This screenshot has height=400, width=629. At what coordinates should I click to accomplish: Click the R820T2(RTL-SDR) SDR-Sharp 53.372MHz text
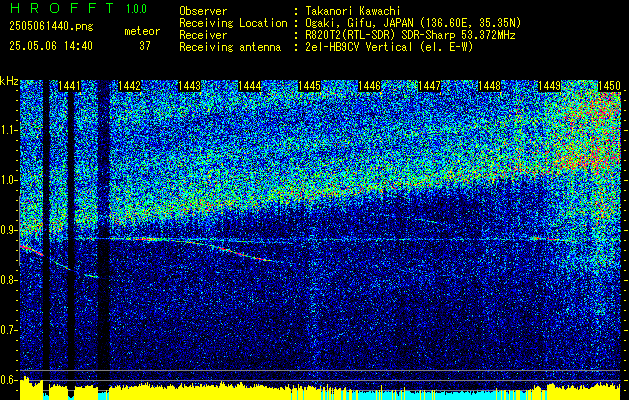[x=410, y=35]
